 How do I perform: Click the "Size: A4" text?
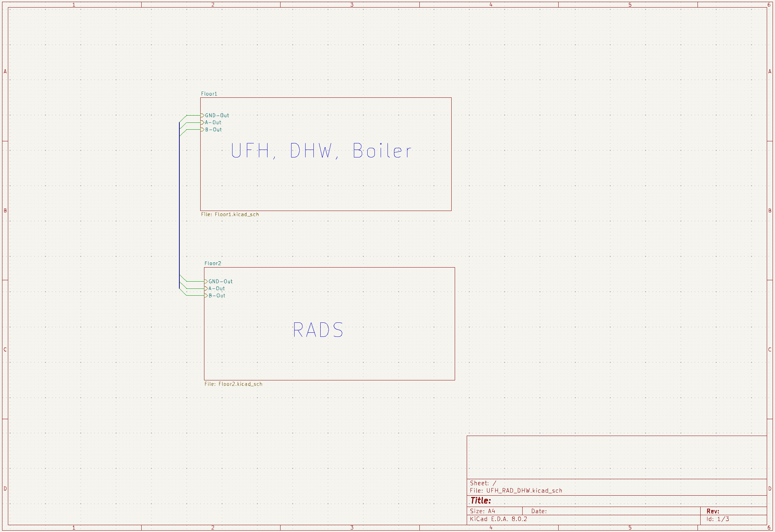pos(482,511)
